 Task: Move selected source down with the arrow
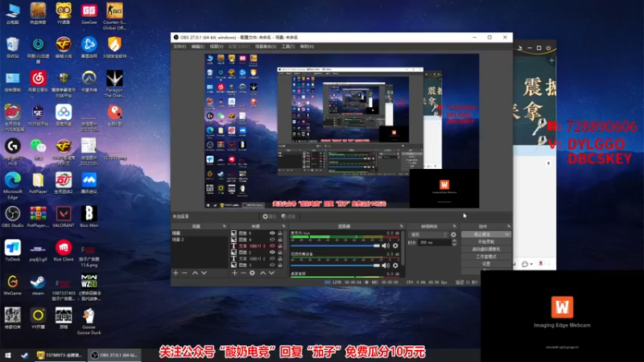(x=271, y=273)
